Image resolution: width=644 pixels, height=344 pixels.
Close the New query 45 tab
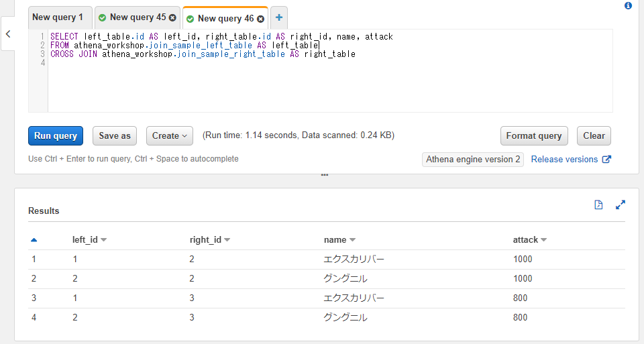click(172, 17)
